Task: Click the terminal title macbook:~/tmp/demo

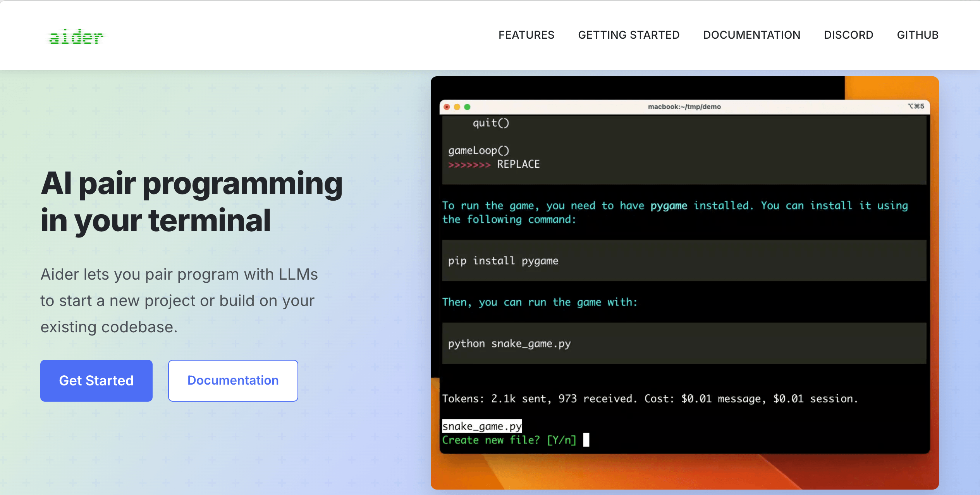Action: pyautogui.click(x=684, y=107)
